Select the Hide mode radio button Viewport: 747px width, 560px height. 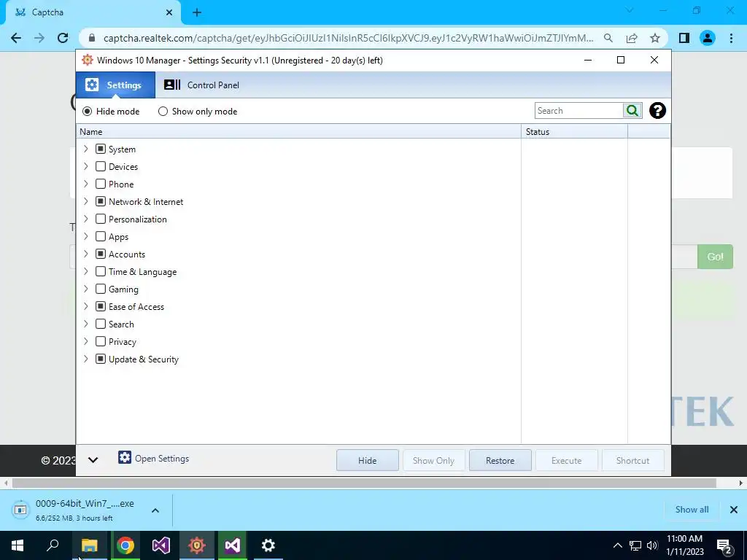coord(88,112)
